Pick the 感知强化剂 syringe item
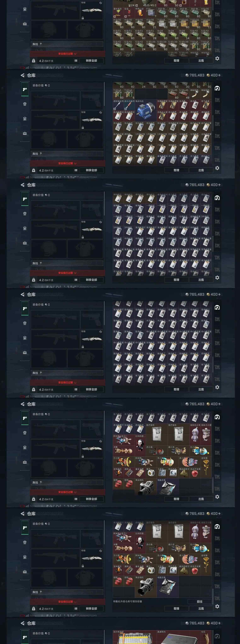 point(118,105)
